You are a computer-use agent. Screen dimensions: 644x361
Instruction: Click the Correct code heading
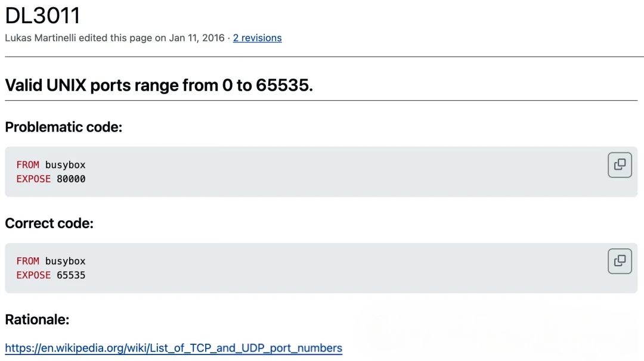point(49,223)
